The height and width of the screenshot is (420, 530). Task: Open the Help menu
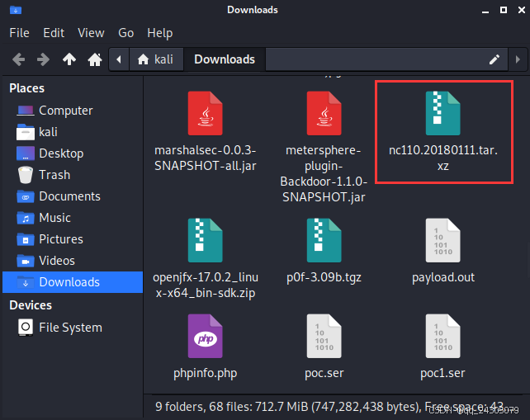tap(160, 33)
